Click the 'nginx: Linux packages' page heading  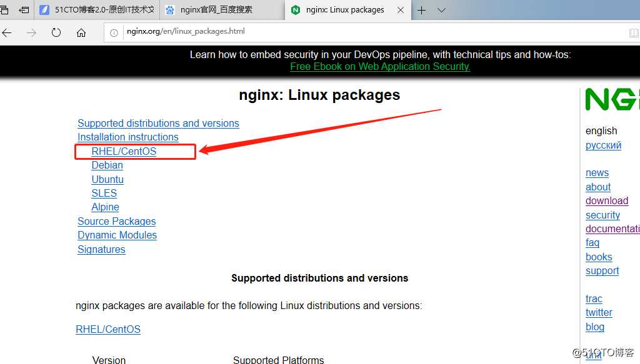click(319, 95)
